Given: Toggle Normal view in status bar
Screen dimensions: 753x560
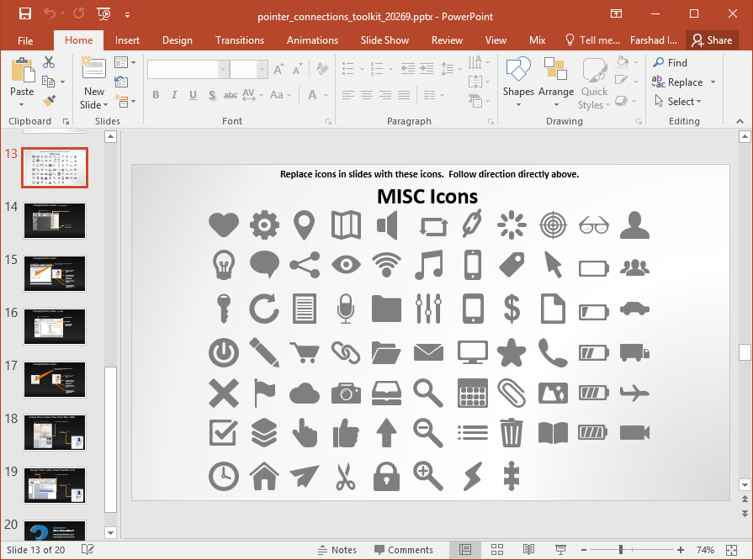Looking at the screenshot, I should coord(464,550).
